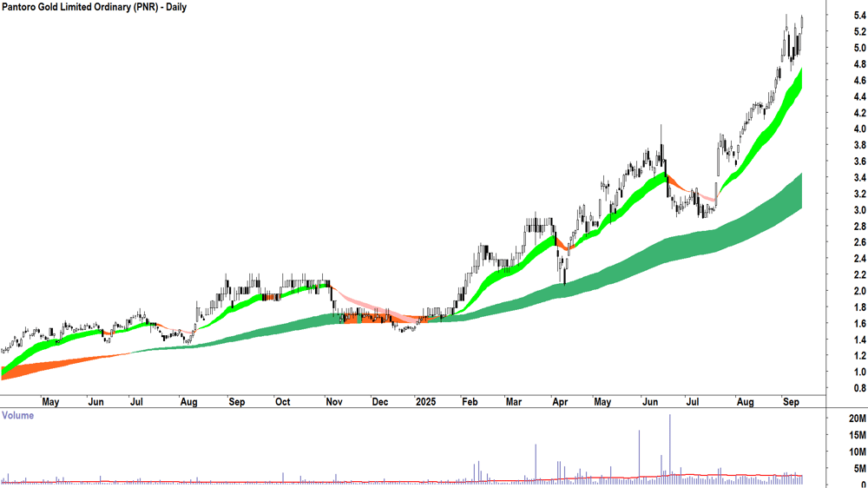Click the Apr label on the time axis

(560, 401)
